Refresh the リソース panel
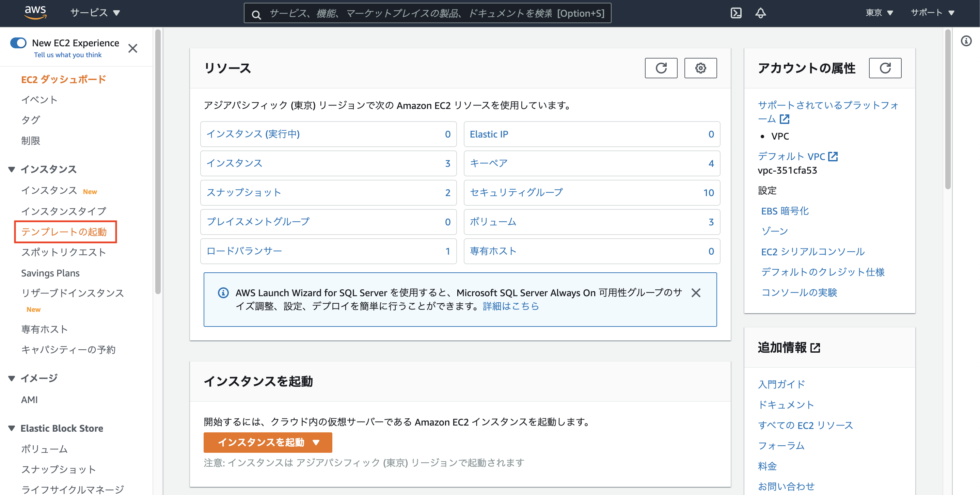This screenshot has width=980, height=495. click(661, 68)
